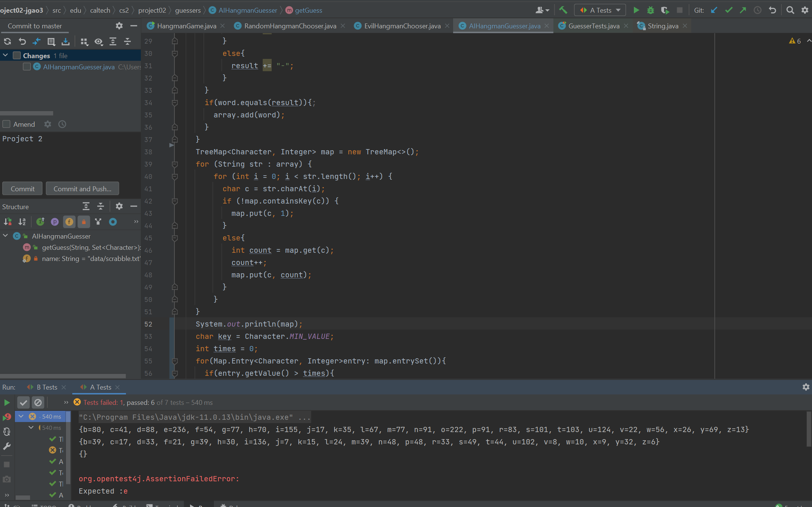
Task: Collapse the Changes tree node
Action: point(6,56)
